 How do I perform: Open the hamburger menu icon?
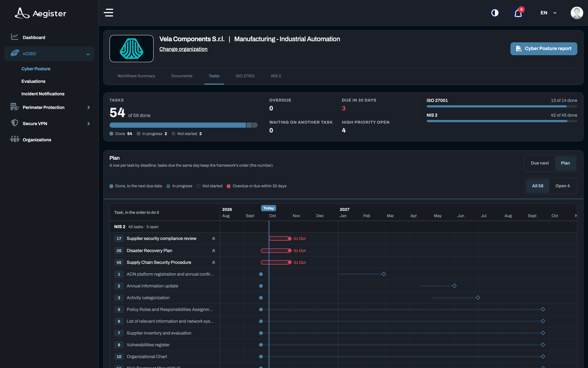point(108,13)
